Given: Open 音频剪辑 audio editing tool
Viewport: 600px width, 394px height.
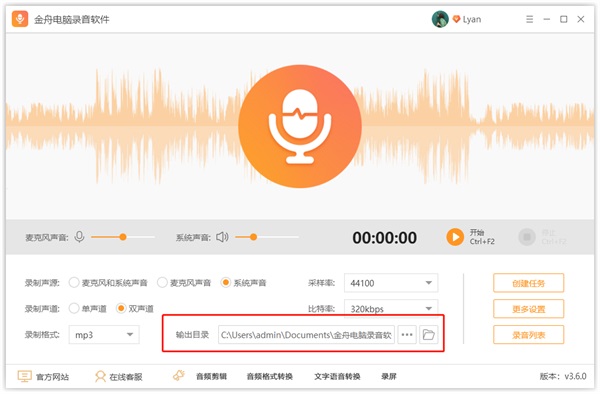Looking at the screenshot, I should [x=211, y=377].
